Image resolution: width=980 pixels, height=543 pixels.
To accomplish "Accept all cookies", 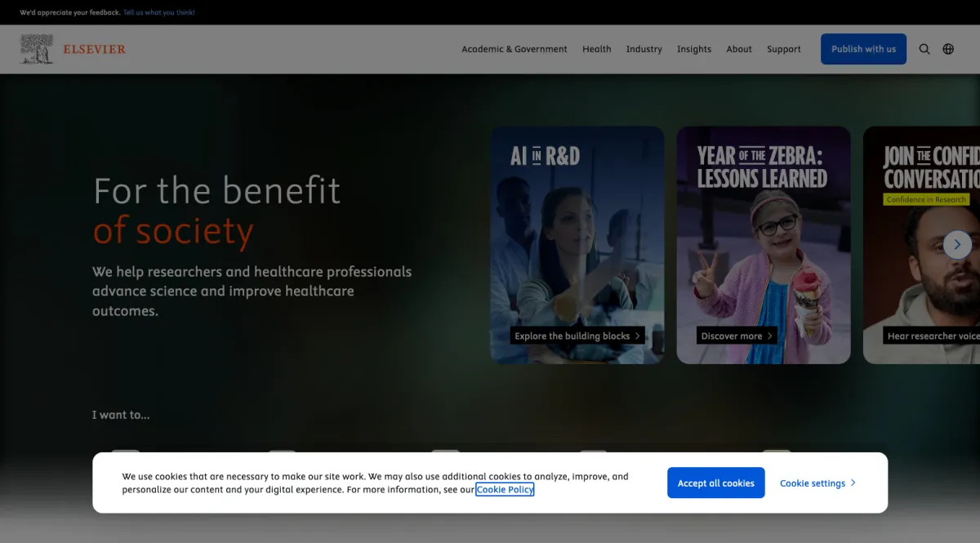I will [x=716, y=483].
